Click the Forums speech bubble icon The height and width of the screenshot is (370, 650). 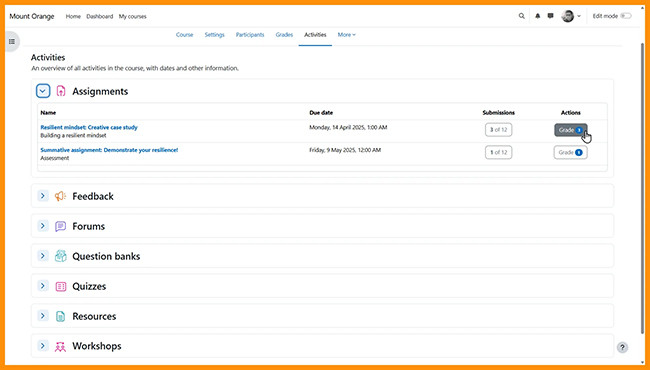coord(61,226)
